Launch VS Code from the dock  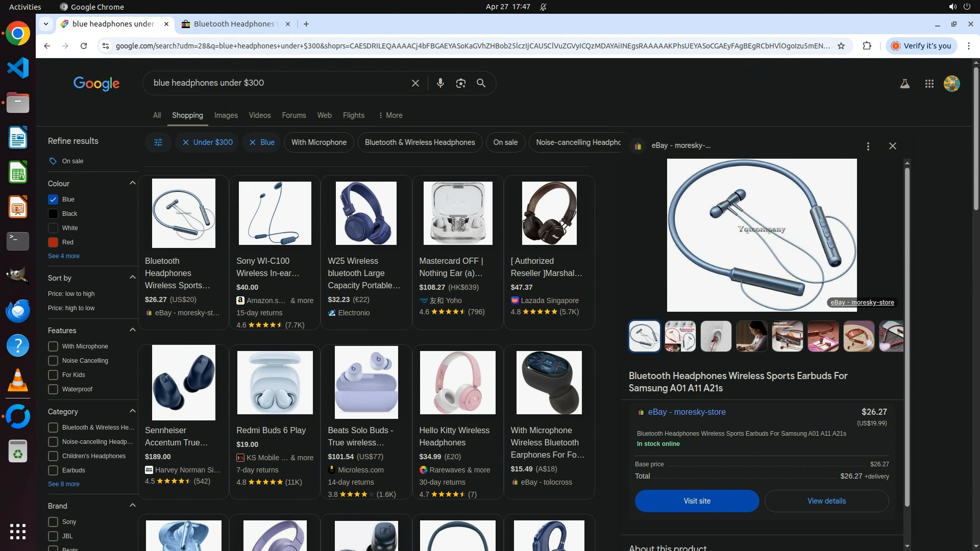coord(18,68)
